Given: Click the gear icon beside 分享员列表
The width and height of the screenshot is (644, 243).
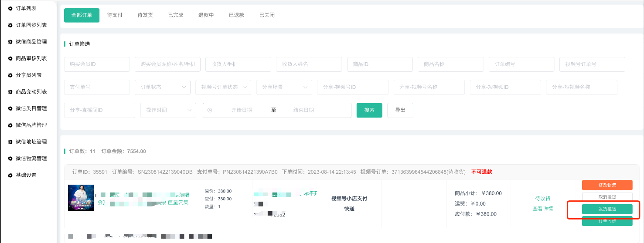Looking at the screenshot, I should tap(10, 75).
